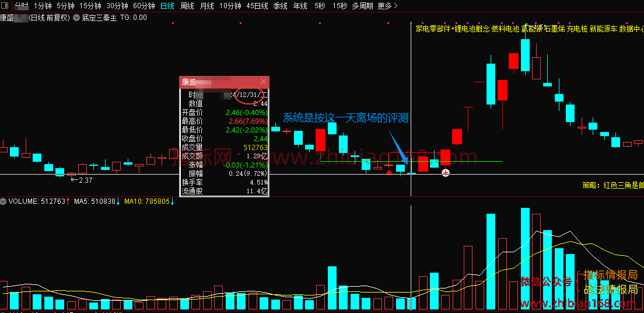Screen dimensions: 644x313
Task: Click the 数值 2.44 row in popup
Action: (225, 103)
